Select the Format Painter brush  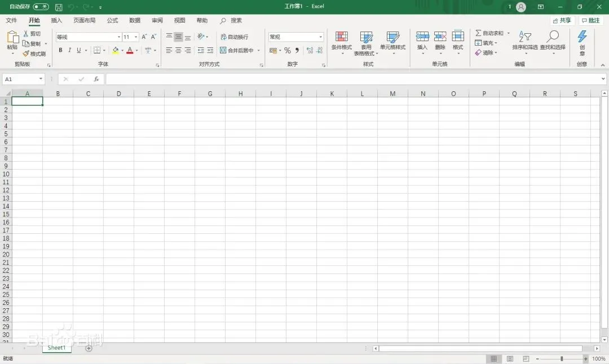[26, 54]
